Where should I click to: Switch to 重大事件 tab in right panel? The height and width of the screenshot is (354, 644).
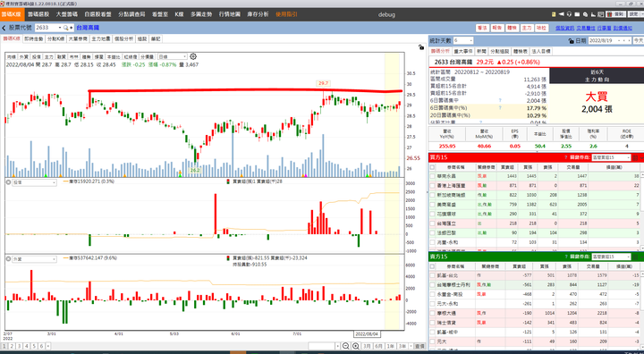[x=463, y=51]
